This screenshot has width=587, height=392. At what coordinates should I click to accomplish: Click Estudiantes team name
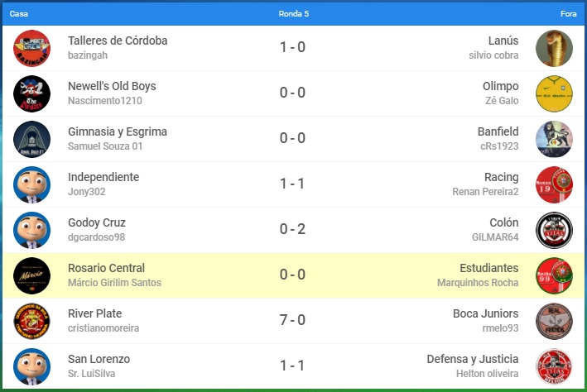488,268
